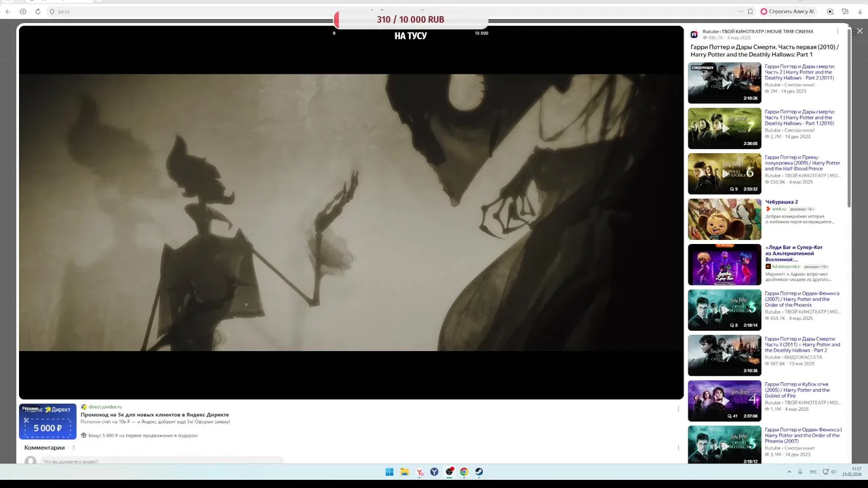Open the Rutube channel logo icon
The width and height of the screenshot is (868, 488).
click(x=694, y=35)
